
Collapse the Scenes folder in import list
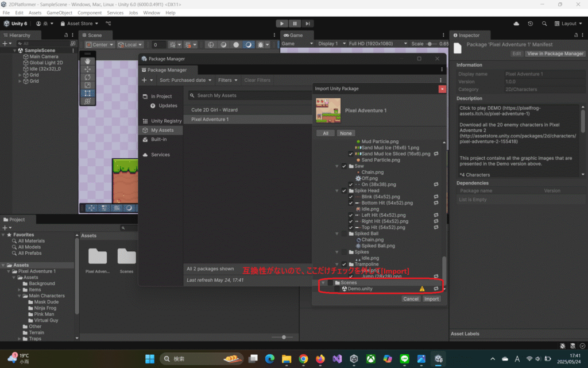323,282
